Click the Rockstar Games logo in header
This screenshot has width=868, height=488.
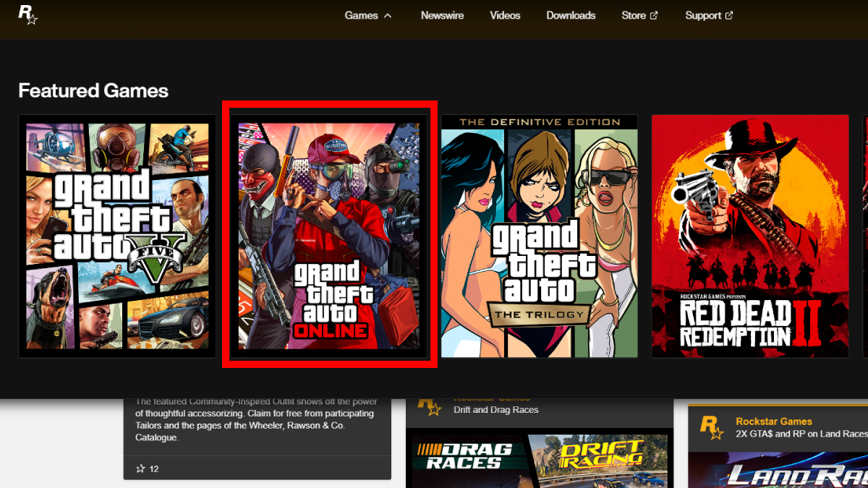click(x=27, y=15)
